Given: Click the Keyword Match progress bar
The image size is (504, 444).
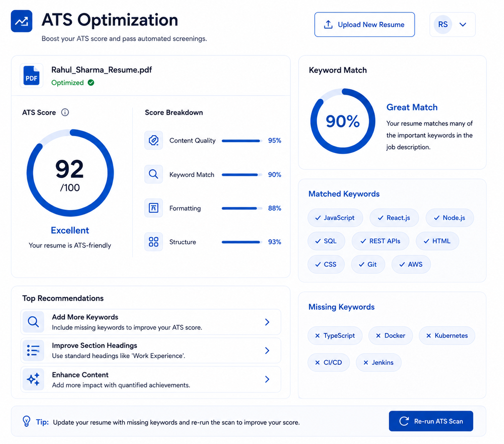Looking at the screenshot, I should [242, 175].
